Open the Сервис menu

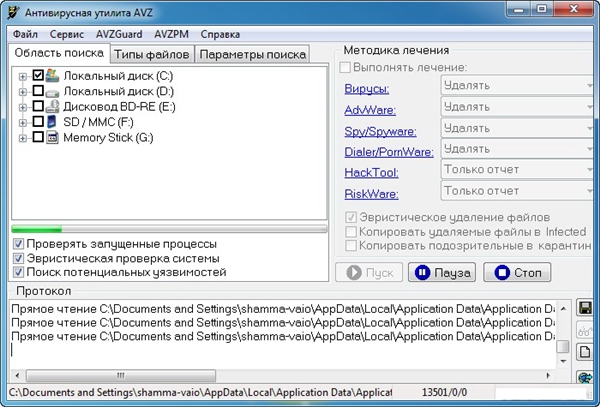coord(67,33)
